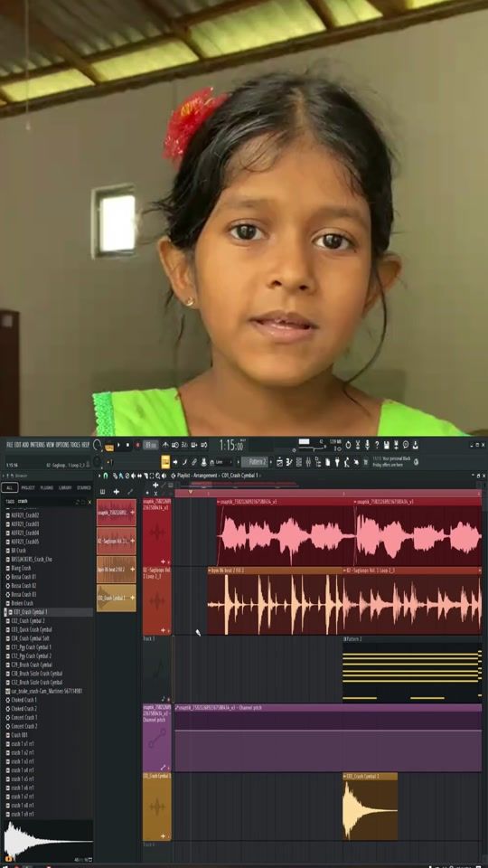Screen dimensions: 488x868
Task: Switch browser to the PLUGINS tab
Action: click(46, 487)
